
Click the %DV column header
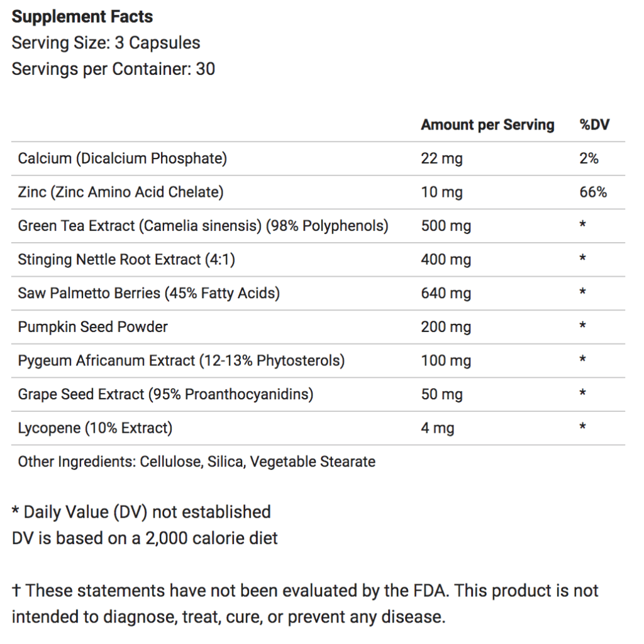click(x=594, y=125)
